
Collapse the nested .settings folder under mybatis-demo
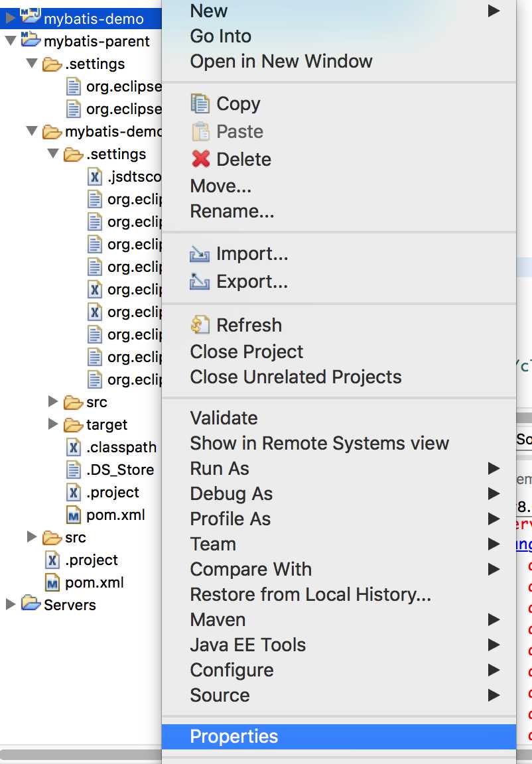(x=53, y=153)
